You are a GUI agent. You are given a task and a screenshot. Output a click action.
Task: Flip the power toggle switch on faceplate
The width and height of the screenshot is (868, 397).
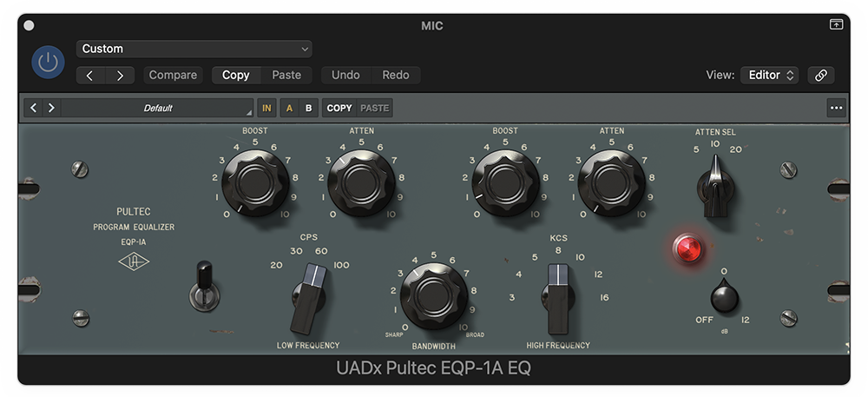(x=204, y=286)
